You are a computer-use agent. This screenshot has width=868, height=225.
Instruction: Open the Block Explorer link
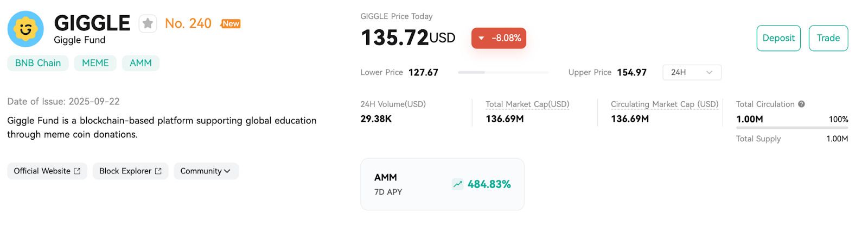(125, 171)
